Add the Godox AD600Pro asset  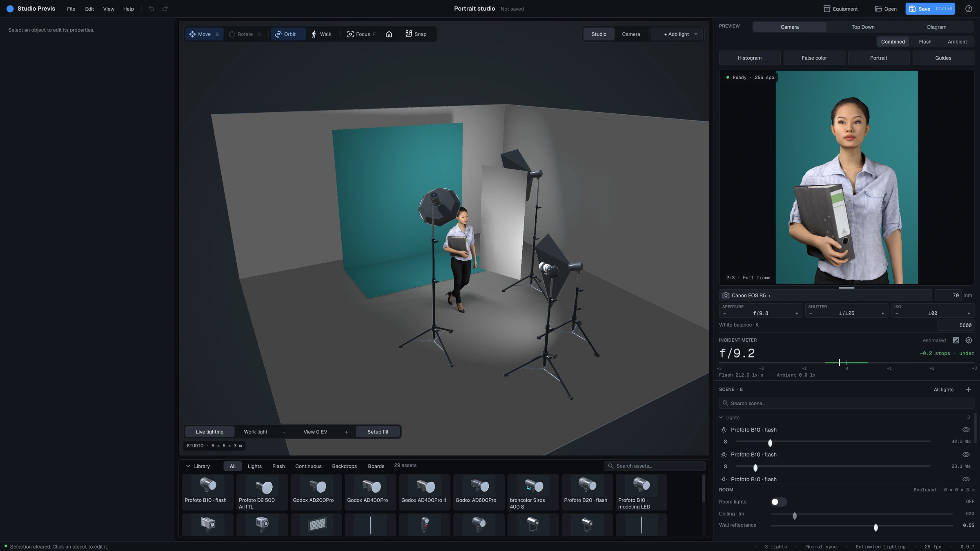coord(479,492)
